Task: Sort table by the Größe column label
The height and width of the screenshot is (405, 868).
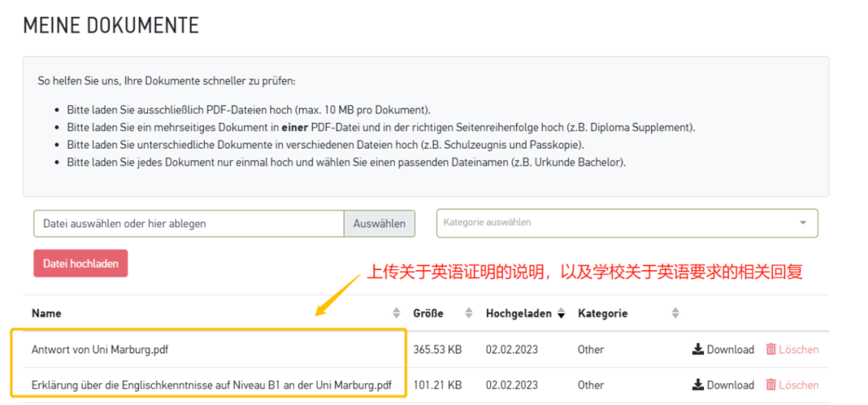Action: click(x=428, y=313)
